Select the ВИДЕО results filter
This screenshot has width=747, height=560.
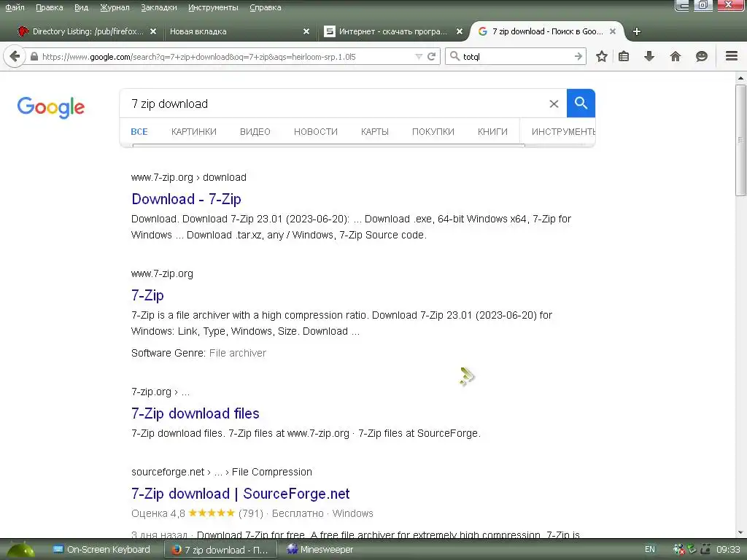[x=255, y=132]
